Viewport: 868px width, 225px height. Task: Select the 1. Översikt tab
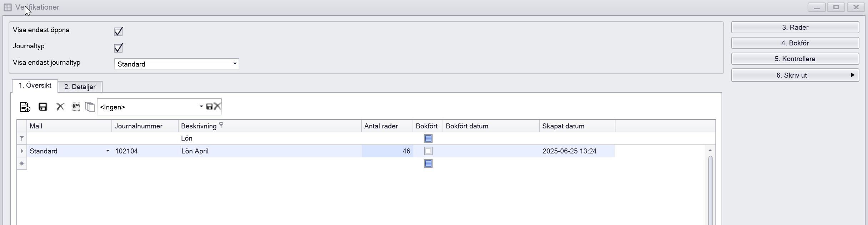coord(35,86)
